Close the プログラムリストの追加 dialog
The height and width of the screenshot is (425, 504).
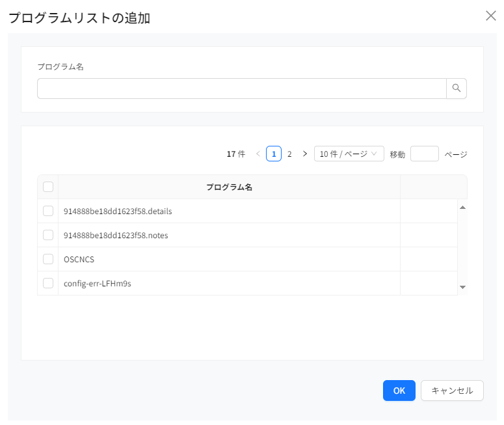(491, 16)
